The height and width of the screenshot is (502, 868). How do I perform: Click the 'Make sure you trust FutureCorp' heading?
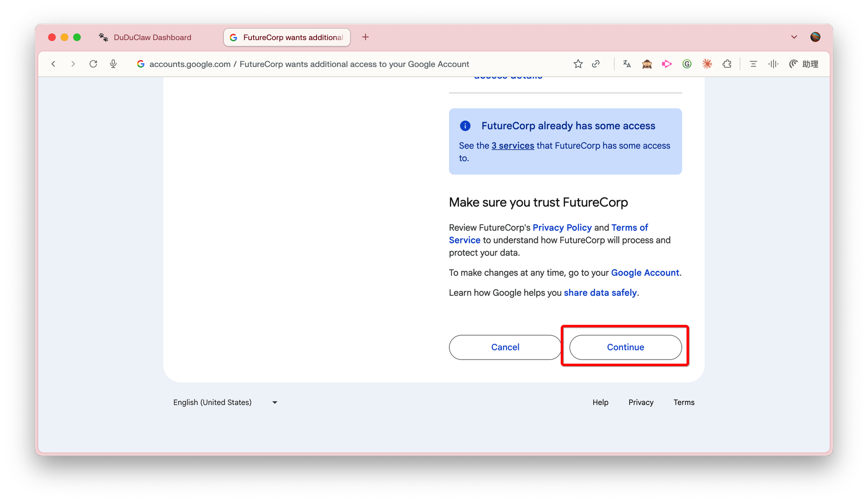point(538,202)
